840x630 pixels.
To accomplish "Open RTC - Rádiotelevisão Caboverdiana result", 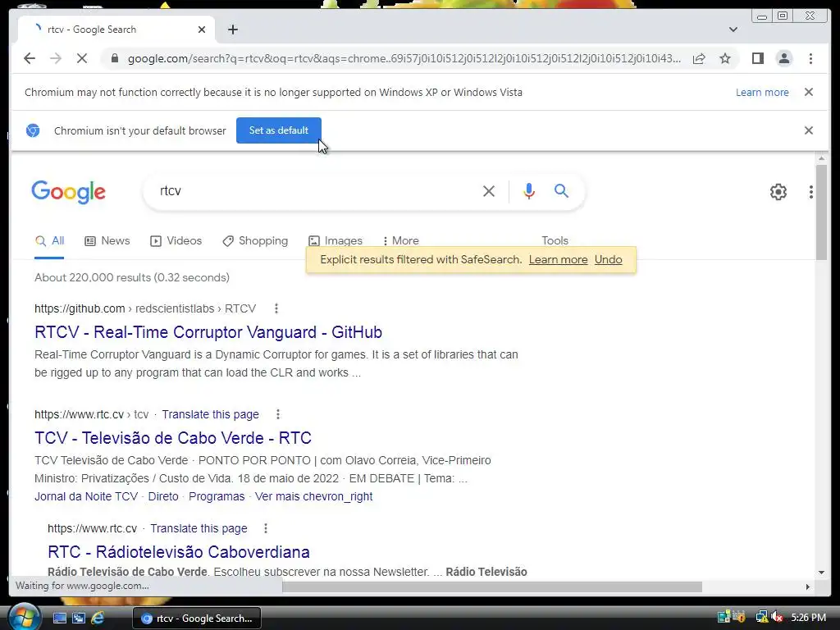I will coord(179,552).
